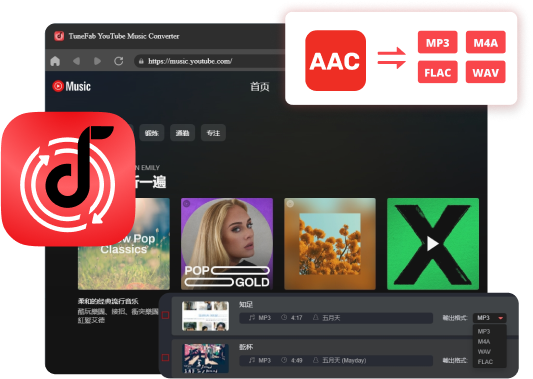
Task: Click artist name 五月天 (Mayday)
Action: pyautogui.click(x=344, y=360)
